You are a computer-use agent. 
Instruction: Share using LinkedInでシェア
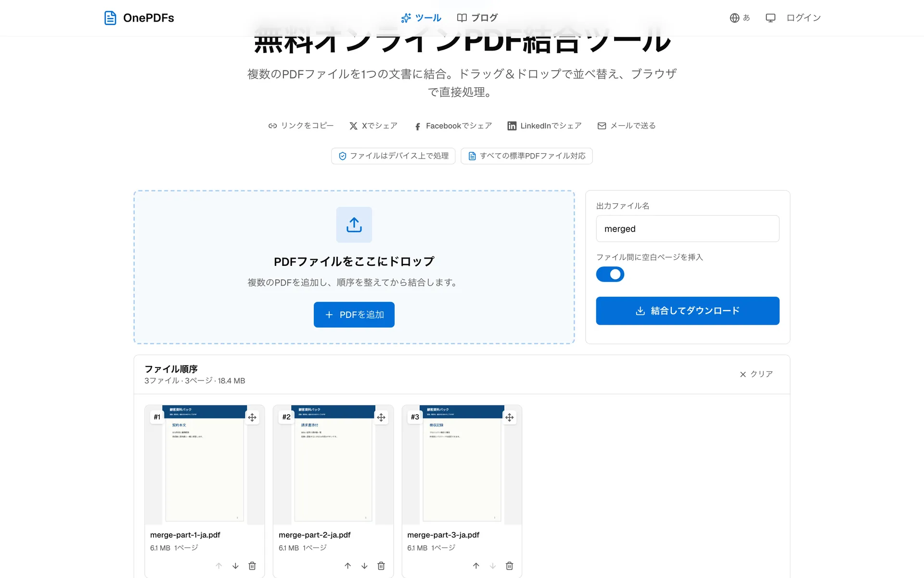(x=544, y=126)
